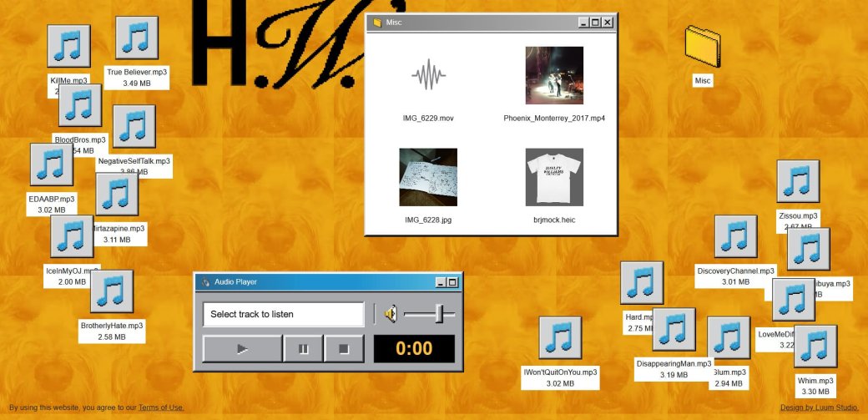Screen dimensions: 868x420
Task: Minimize the Misc window
Action: [583, 23]
